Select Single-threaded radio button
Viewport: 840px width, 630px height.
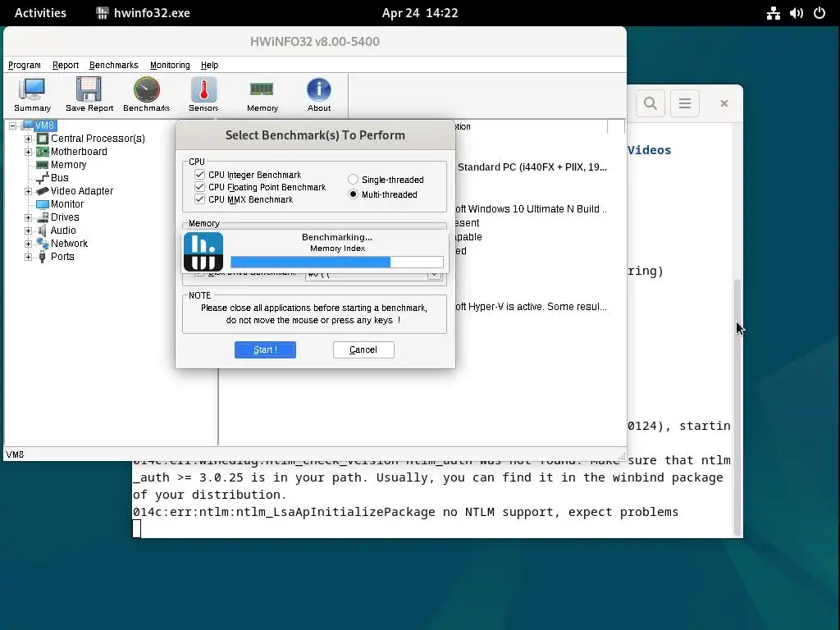click(x=353, y=180)
